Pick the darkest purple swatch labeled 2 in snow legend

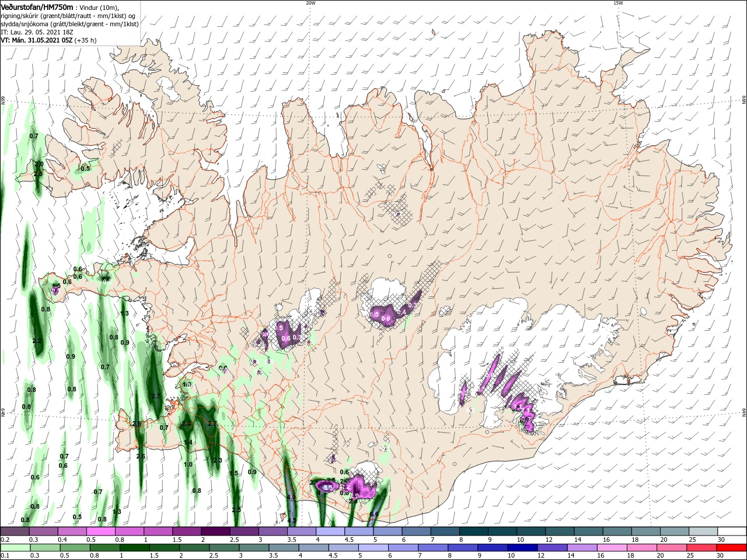(x=215, y=531)
